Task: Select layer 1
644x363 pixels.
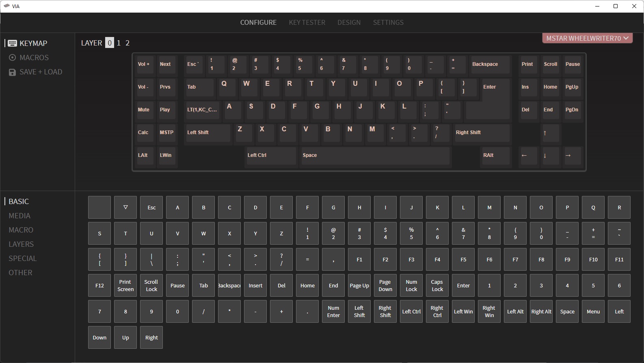Action: click(119, 43)
